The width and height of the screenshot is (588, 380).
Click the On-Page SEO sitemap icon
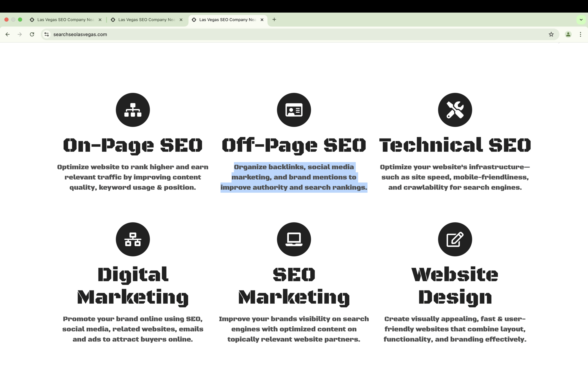point(133,110)
